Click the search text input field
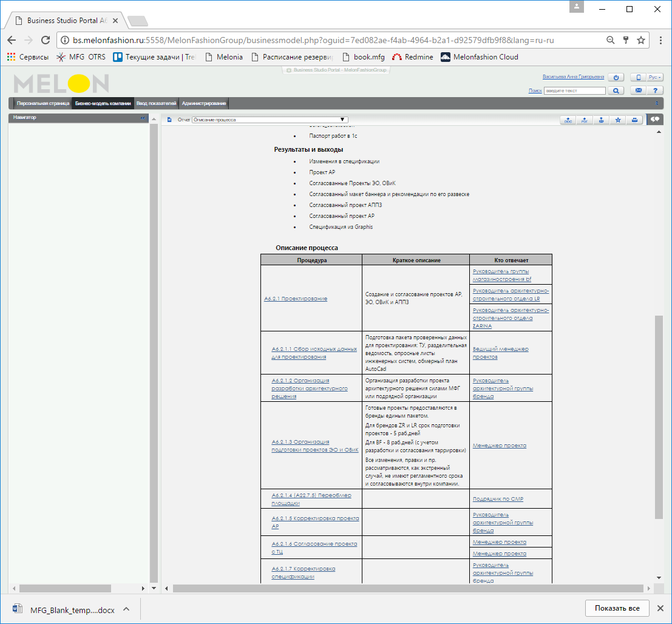 (x=575, y=90)
